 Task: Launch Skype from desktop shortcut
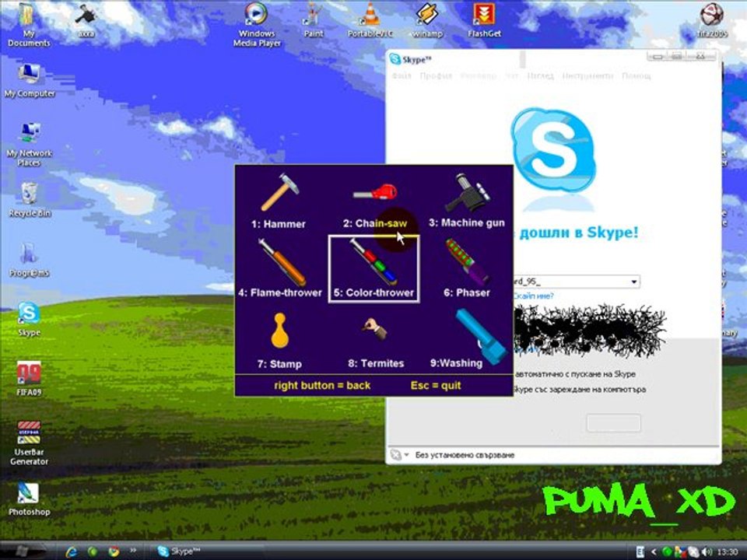29,319
